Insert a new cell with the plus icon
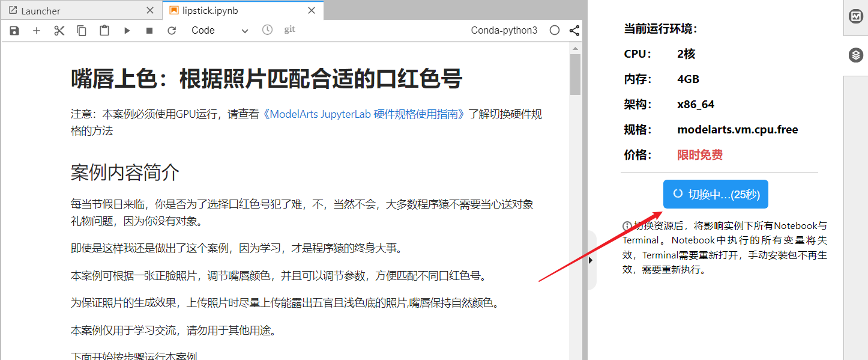The width and height of the screenshot is (868, 360). pyautogui.click(x=37, y=31)
